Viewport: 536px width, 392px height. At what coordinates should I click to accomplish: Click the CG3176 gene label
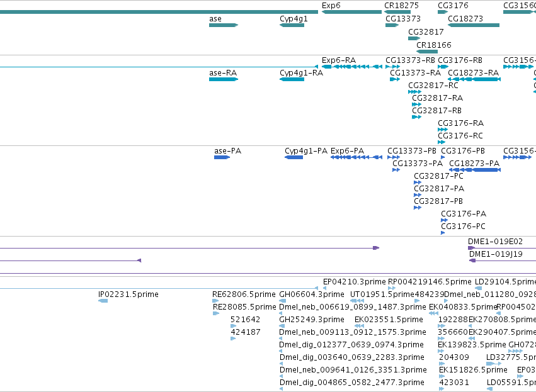coord(453,6)
